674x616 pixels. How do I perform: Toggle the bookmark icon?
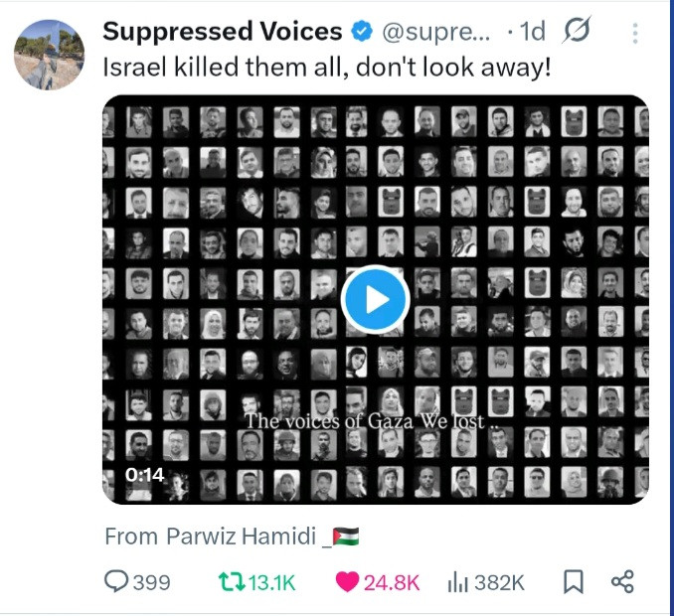coord(574,582)
